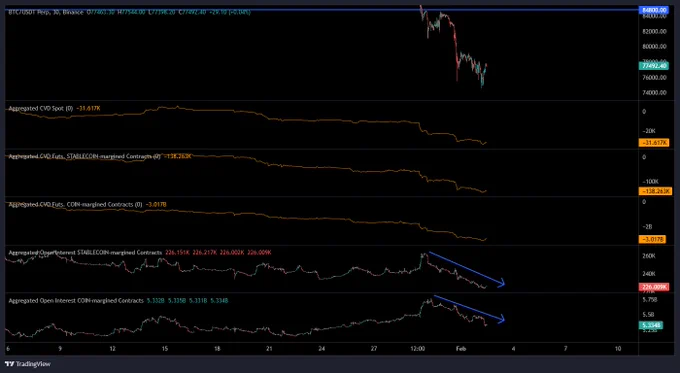Click the 18 date on time axis
Image resolution: width=680 pixels, height=373 pixels.
217,348
